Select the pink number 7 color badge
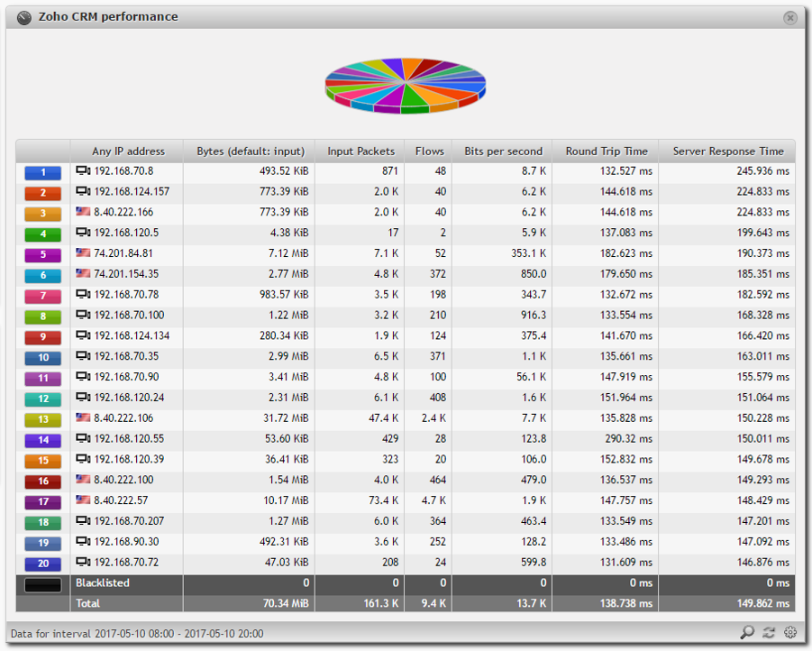812x651 pixels. 43,296
